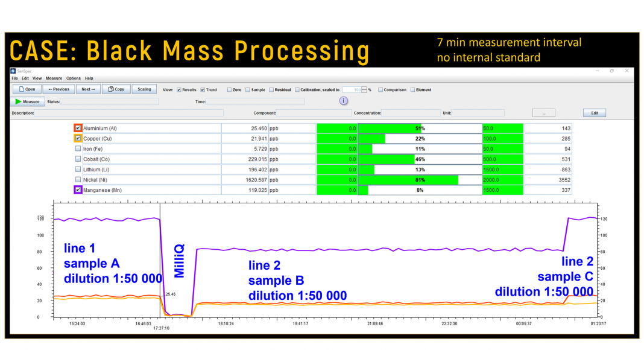Adjust the calibration scale percentage spinner

[364, 90]
